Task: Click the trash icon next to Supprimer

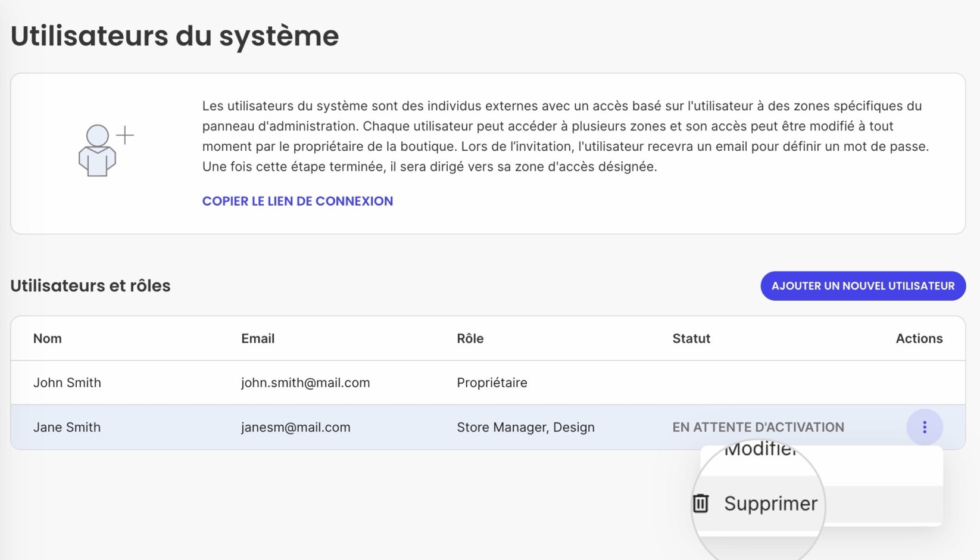Action: 701,503
